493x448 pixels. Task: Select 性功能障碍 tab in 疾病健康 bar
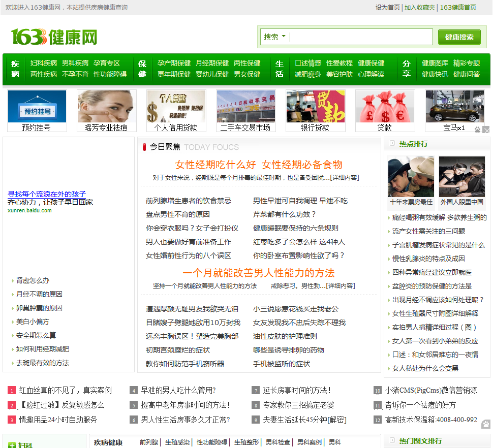212,442
